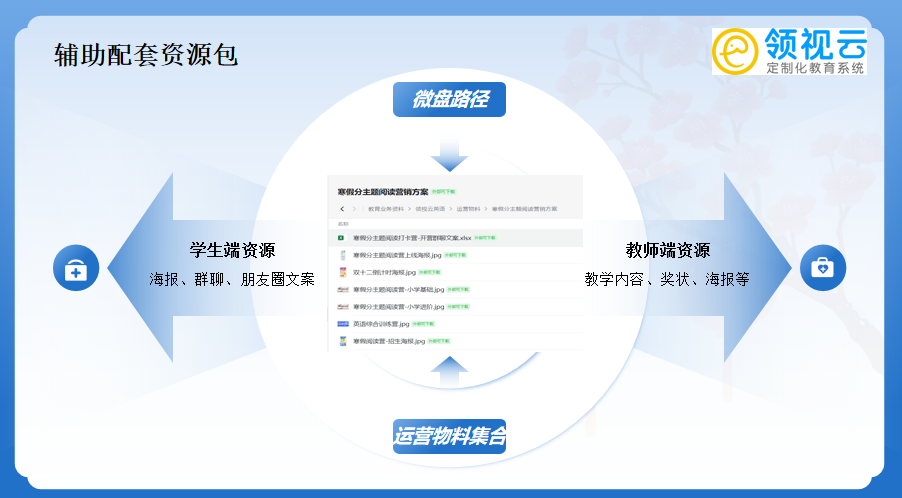This screenshot has height=498, width=902.
Task: Click the 教师端资源 heading
Action: pyautogui.click(x=668, y=250)
